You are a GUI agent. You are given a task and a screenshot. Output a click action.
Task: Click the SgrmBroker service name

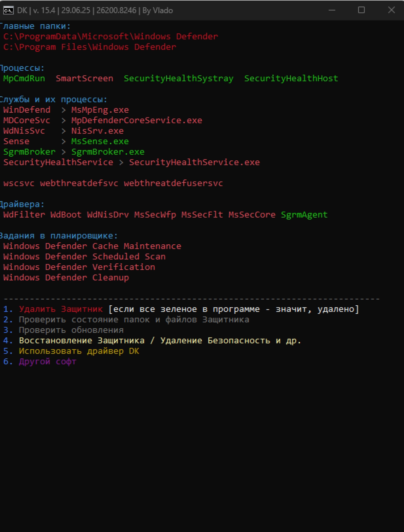click(29, 152)
